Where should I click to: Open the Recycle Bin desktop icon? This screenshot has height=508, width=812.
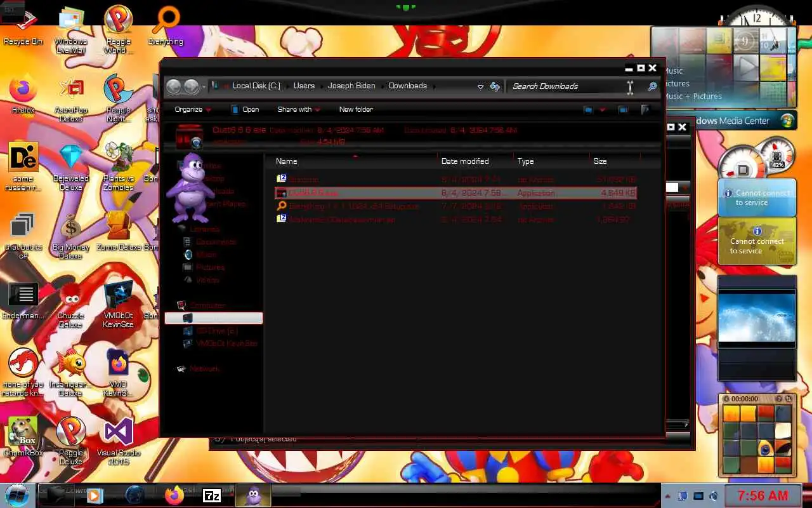click(23, 27)
